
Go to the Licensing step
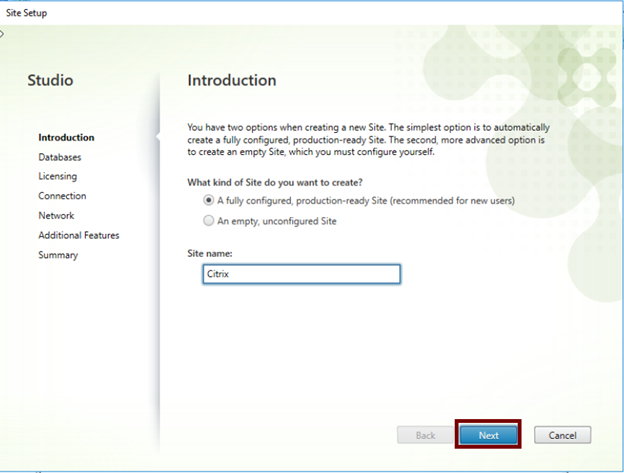pos(58,176)
